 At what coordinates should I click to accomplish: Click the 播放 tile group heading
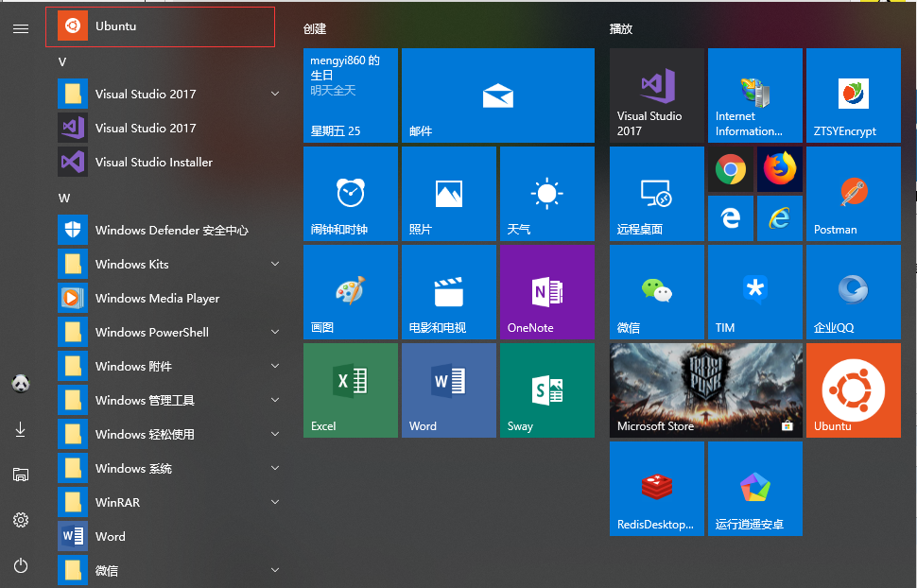pos(621,28)
